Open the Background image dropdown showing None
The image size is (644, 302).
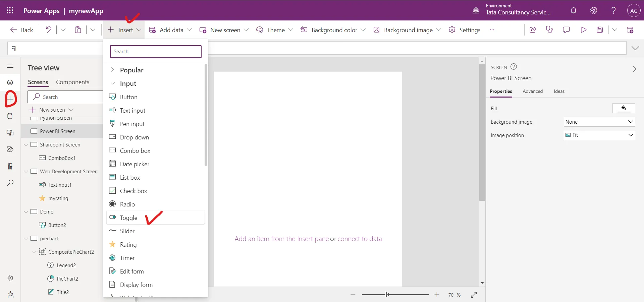(599, 122)
